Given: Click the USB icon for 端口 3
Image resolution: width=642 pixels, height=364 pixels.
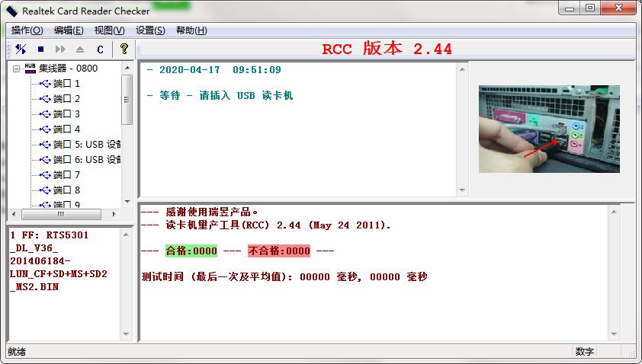Looking at the screenshot, I should (45, 114).
